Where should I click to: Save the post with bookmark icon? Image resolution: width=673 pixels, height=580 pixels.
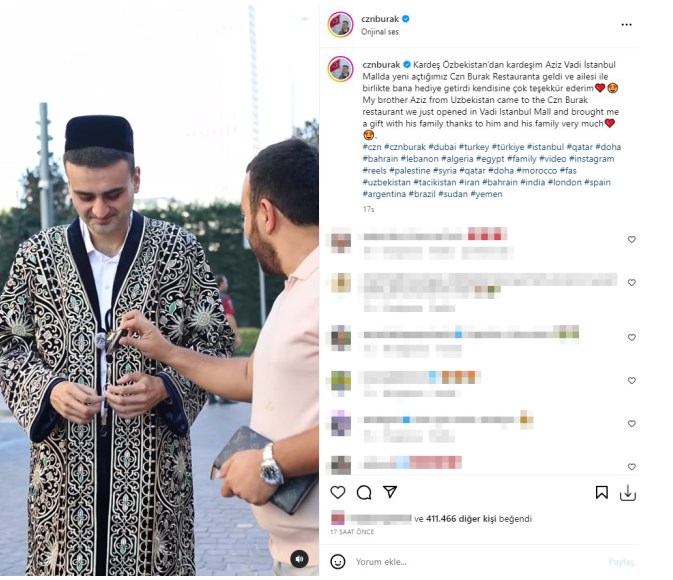tap(602, 492)
